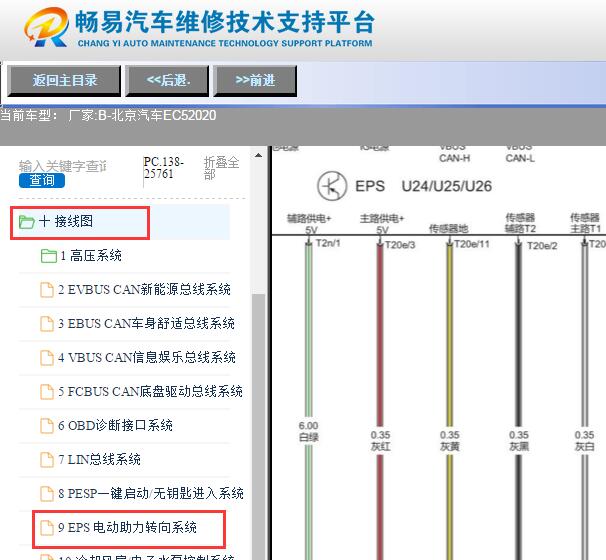The height and width of the screenshot is (560, 606).
Task: Click the page icon beside EBUS CAN entry
Action: pyautogui.click(x=47, y=324)
